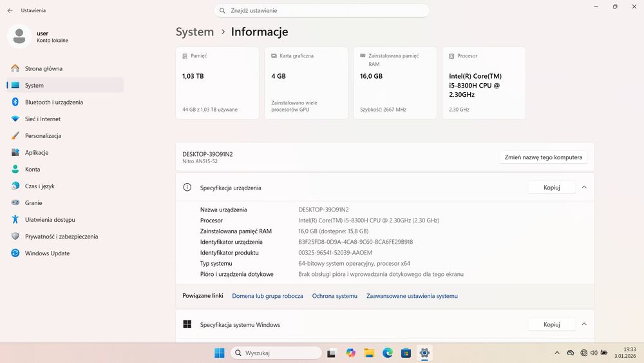
Task: Open the Karta graficzna card
Action: click(306, 83)
